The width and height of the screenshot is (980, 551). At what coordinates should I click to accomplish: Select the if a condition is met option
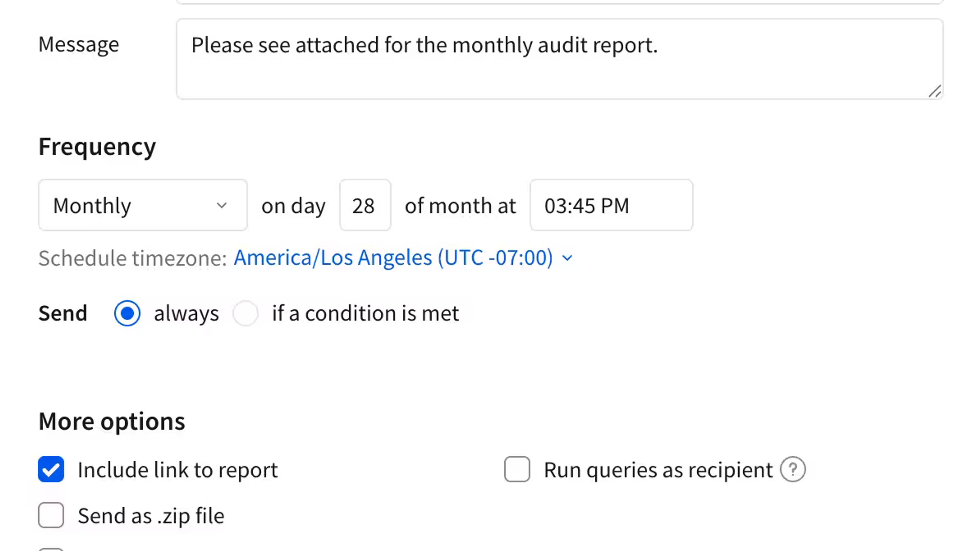point(245,313)
